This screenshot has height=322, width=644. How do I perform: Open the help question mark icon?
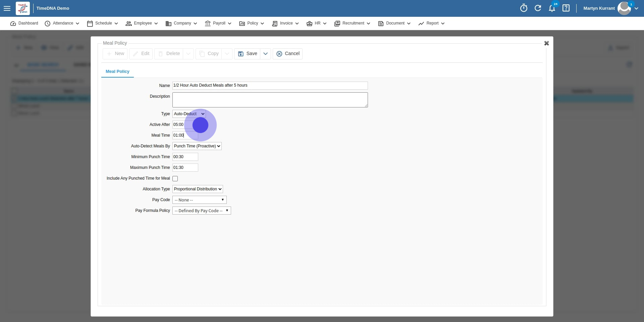click(566, 8)
